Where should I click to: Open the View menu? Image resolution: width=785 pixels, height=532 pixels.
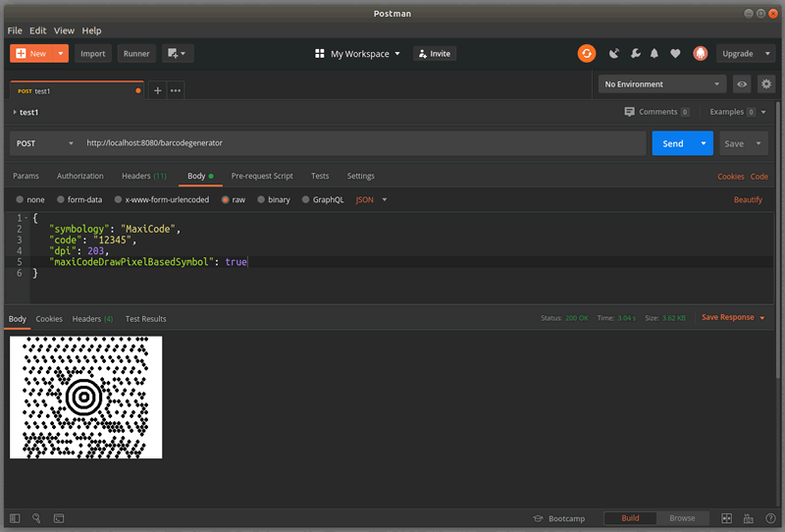coord(64,30)
